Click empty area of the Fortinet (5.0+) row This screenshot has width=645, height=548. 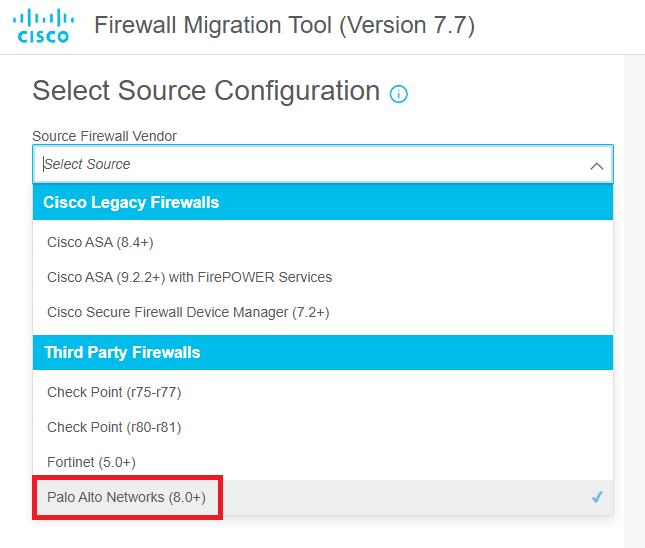(370, 462)
